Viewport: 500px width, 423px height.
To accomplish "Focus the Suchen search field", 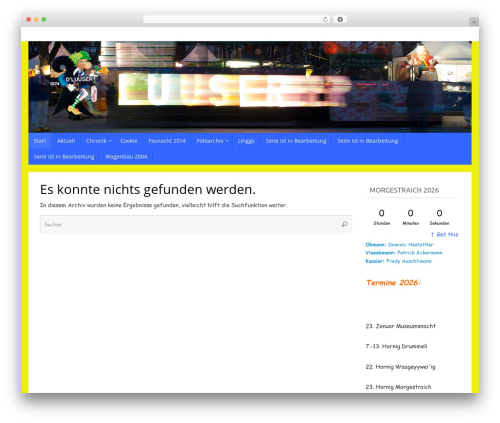I will point(196,224).
